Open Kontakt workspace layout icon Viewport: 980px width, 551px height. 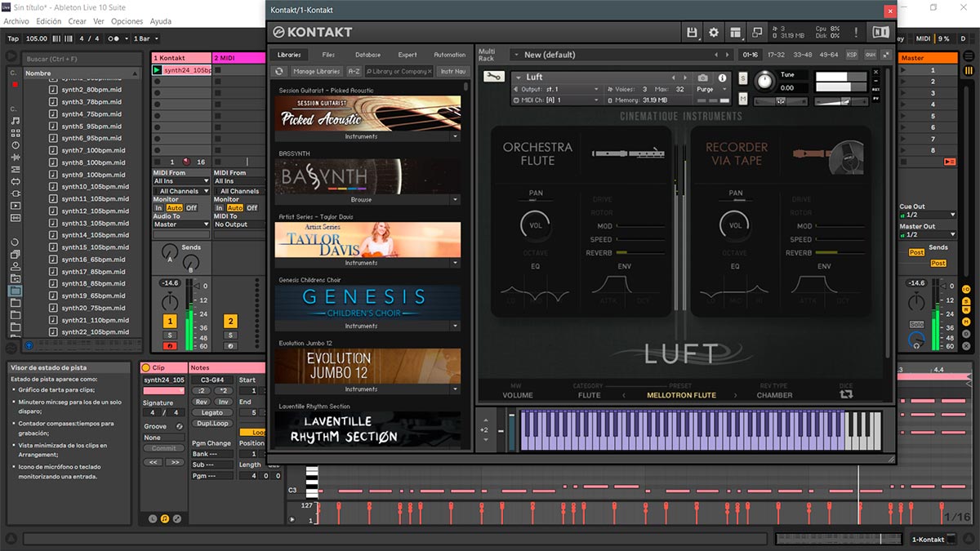736,33
